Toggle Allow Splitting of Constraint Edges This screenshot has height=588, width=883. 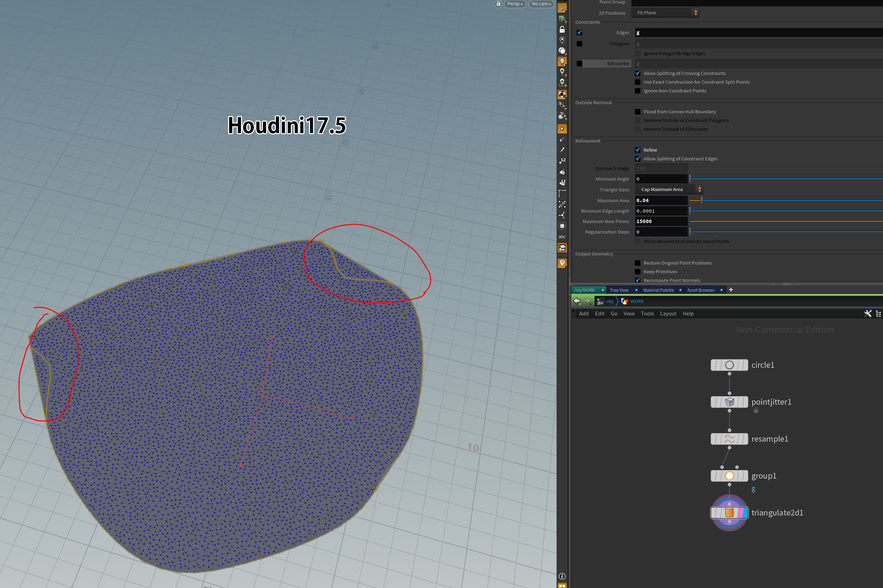click(x=638, y=159)
